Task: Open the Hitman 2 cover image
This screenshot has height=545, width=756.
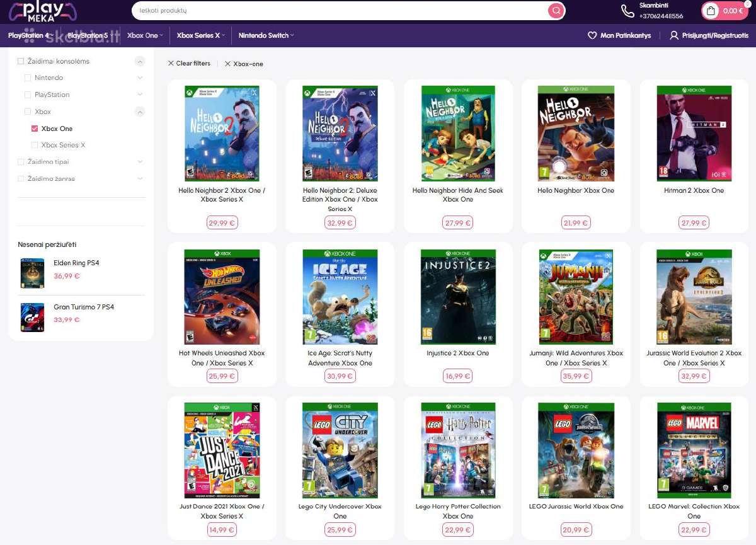Action: (x=694, y=134)
